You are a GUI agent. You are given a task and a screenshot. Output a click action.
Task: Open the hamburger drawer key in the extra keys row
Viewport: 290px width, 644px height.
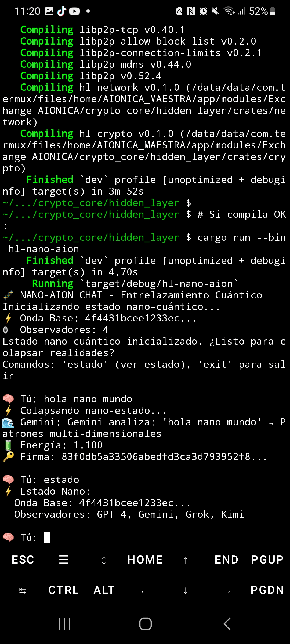tap(64, 560)
